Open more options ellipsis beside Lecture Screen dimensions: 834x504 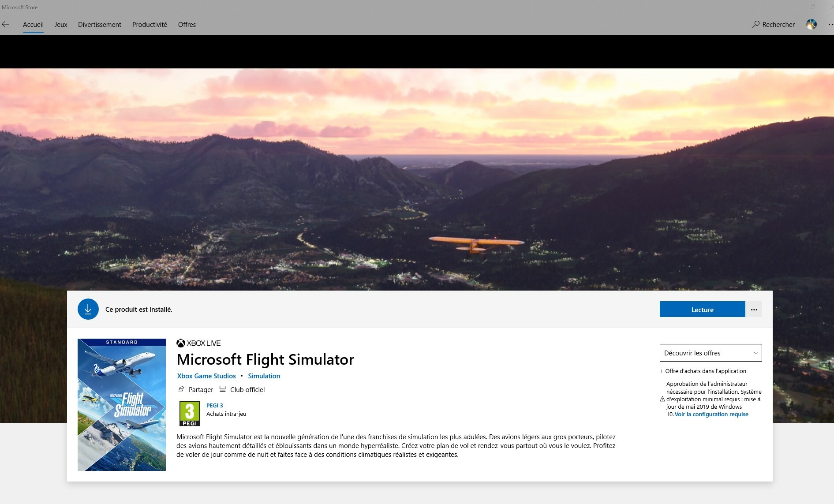pyautogui.click(x=754, y=310)
